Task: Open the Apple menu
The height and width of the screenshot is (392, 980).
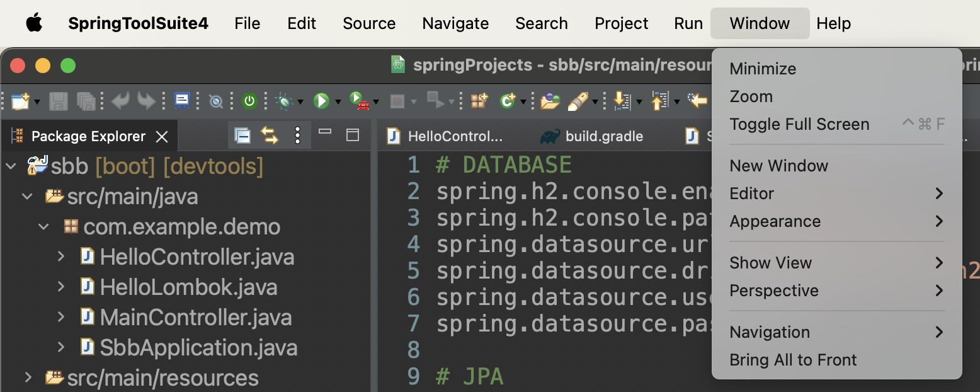Action: 34,23
